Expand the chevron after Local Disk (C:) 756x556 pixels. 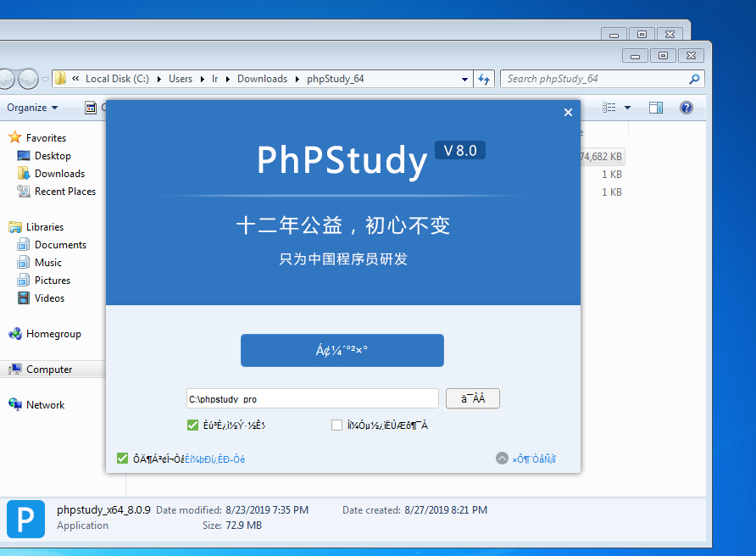159,79
